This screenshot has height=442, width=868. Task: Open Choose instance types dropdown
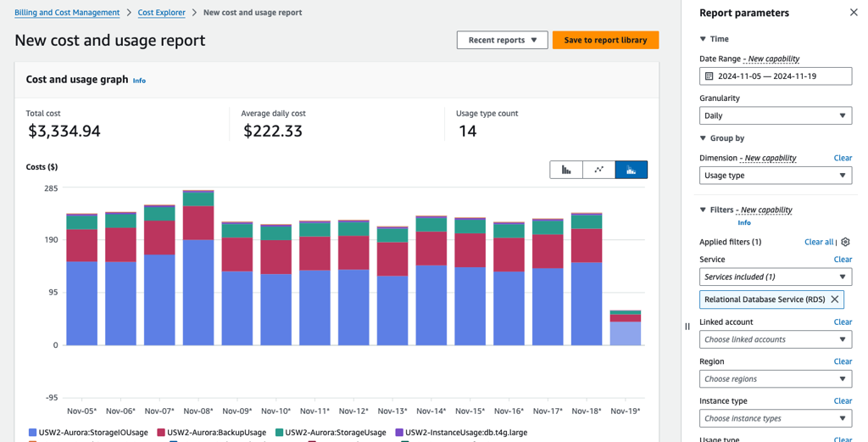(776, 419)
